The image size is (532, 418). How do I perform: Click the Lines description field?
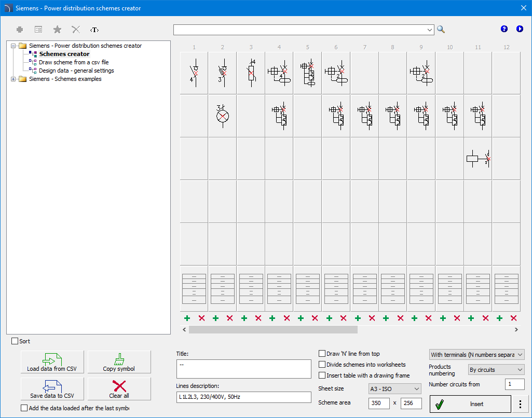pyautogui.click(x=243, y=397)
